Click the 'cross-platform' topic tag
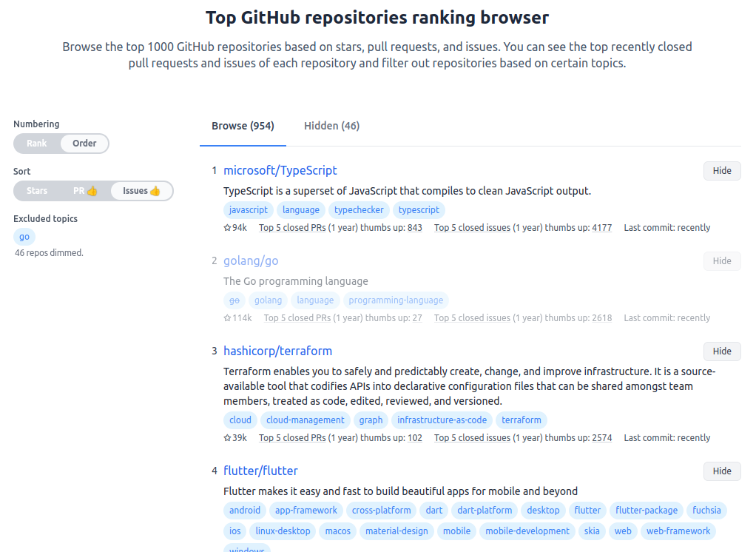756x552 pixels. (x=382, y=510)
